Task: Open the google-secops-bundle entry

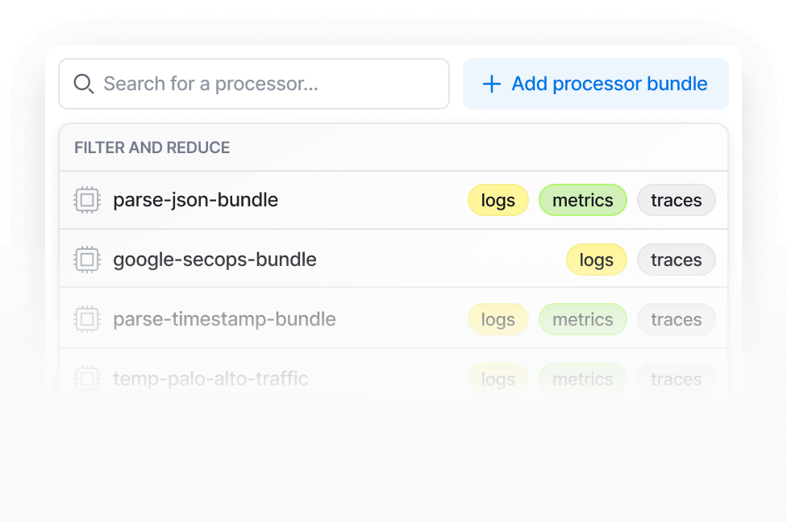Action: coord(214,260)
